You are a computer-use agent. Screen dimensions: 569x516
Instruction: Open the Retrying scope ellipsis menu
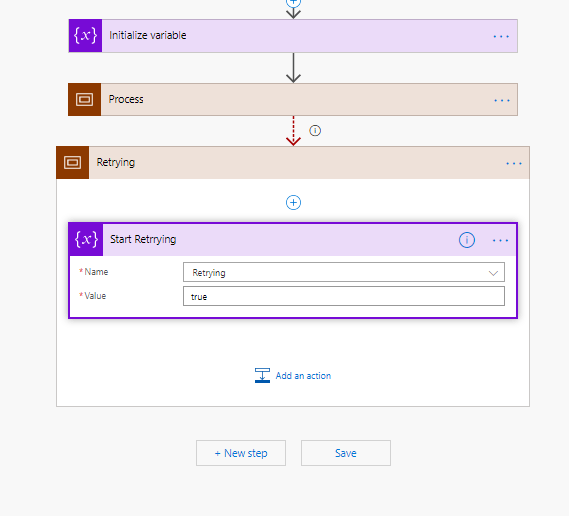[514, 164]
